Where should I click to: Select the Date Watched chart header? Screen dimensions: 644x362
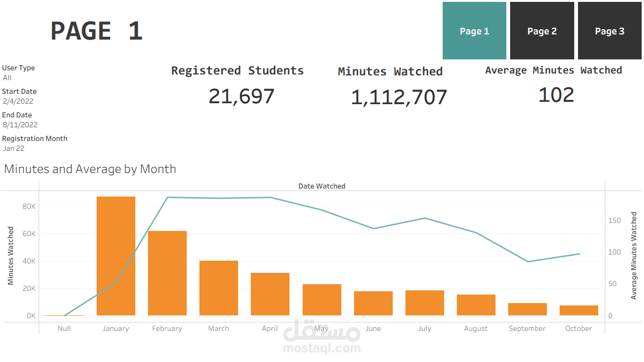(x=322, y=186)
